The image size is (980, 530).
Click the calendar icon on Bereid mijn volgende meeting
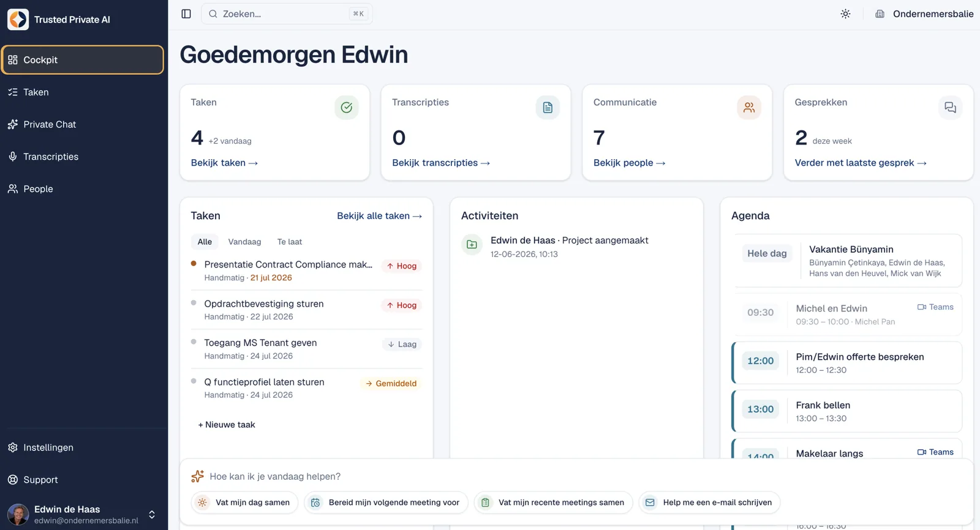(315, 502)
